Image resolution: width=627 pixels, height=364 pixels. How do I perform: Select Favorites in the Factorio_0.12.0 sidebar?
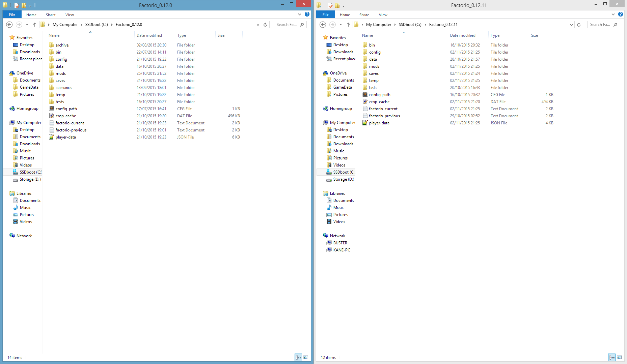point(24,38)
